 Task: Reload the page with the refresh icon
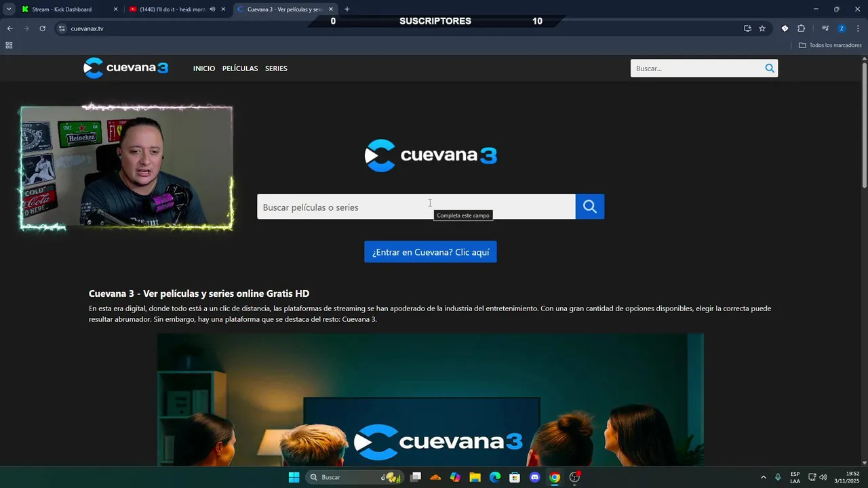click(42, 28)
